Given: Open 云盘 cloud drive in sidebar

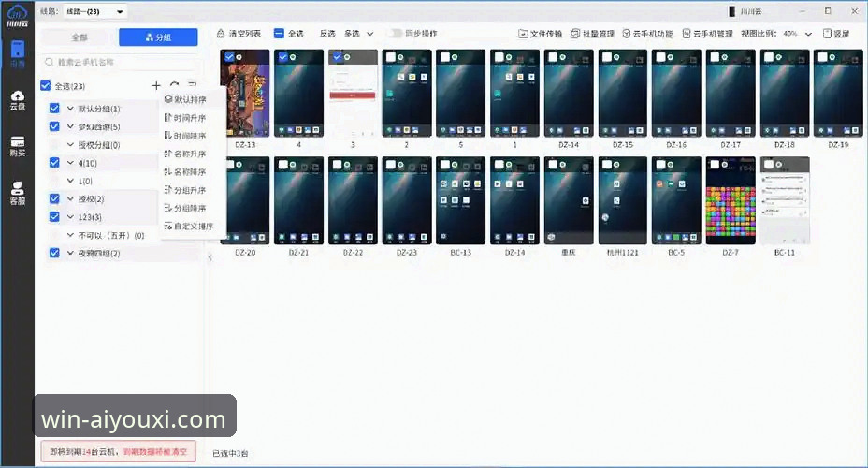Looking at the screenshot, I should pos(17,100).
